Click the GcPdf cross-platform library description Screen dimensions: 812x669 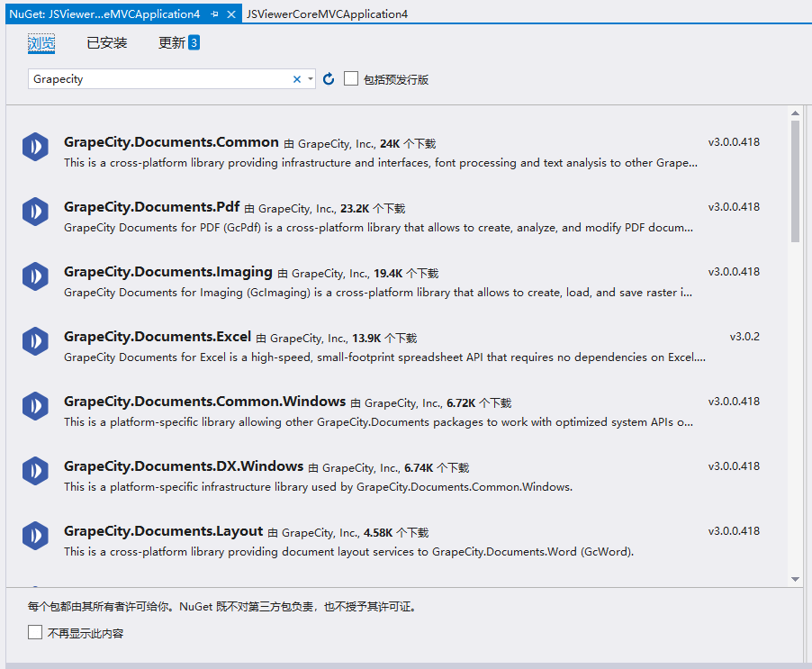[x=379, y=228]
